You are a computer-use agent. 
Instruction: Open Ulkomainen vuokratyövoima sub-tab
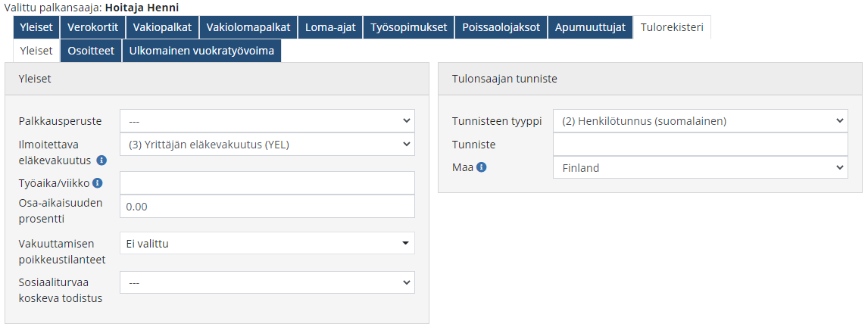[201, 51]
